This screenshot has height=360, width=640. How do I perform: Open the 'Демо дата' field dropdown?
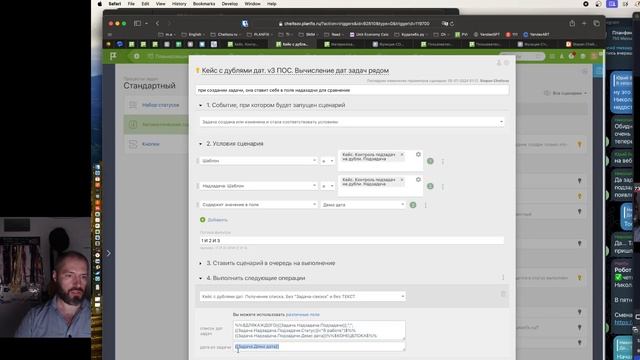(x=363, y=204)
